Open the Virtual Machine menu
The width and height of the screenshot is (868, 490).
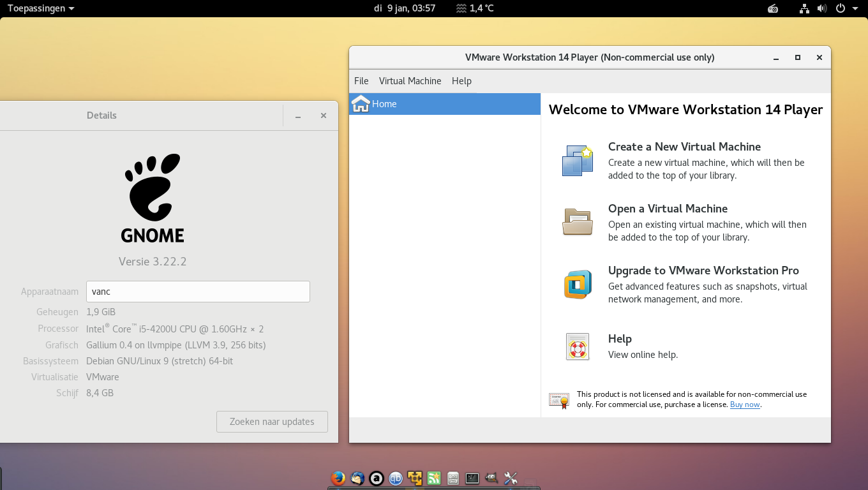pyautogui.click(x=410, y=81)
